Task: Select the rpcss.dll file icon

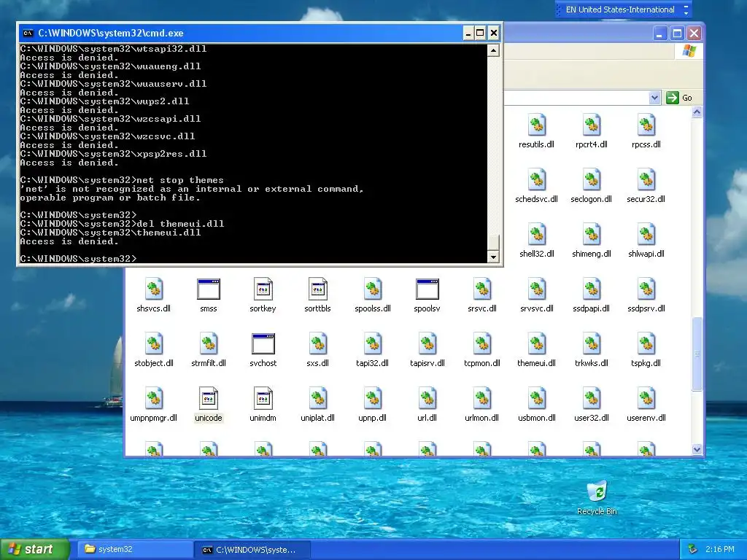Action: 646,125
